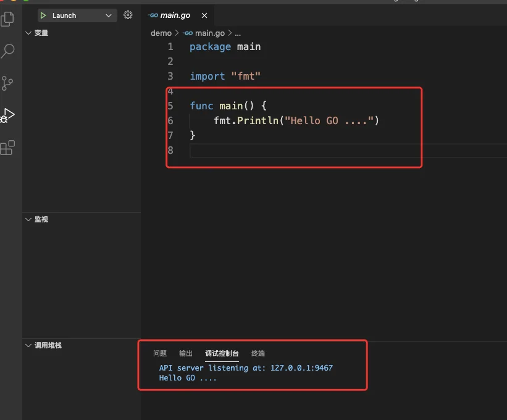The width and height of the screenshot is (507, 420).
Task: Open the Run and Debug view
Action: click(x=7, y=115)
